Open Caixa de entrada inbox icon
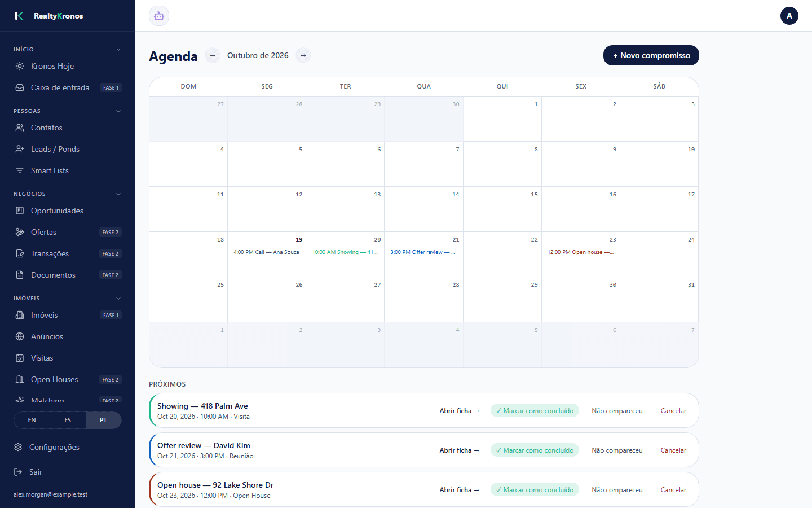Screen dimensions: 812x508 click(x=20, y=87)
